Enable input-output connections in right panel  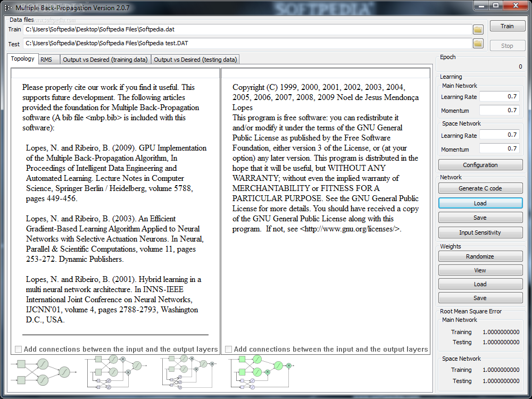(229, 349)
